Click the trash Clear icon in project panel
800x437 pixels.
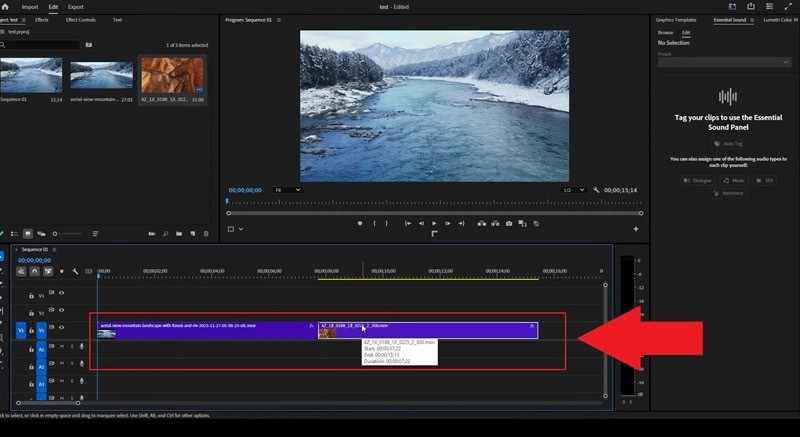pos(206,234)
